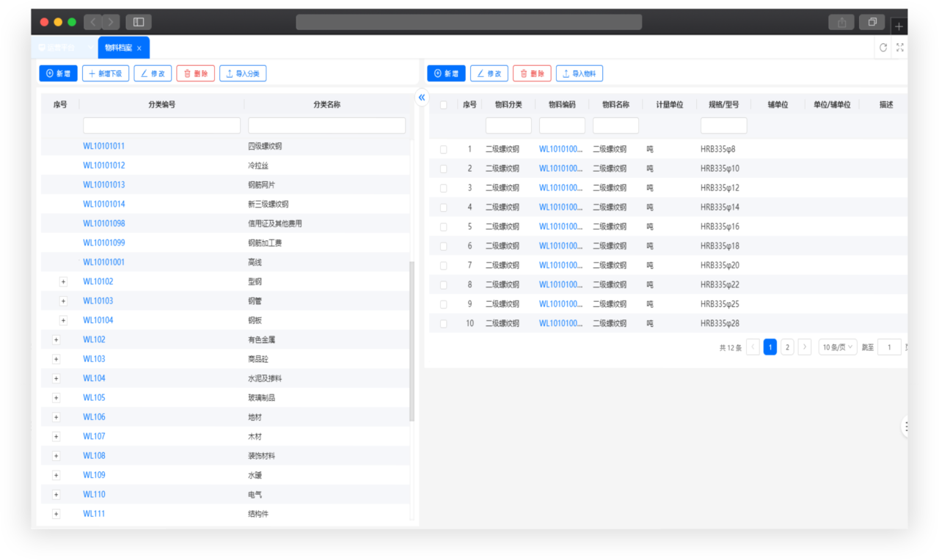This screenshot has width=939, height=560.
Task: Click page 1 in pagination
Action: [770, 347]
